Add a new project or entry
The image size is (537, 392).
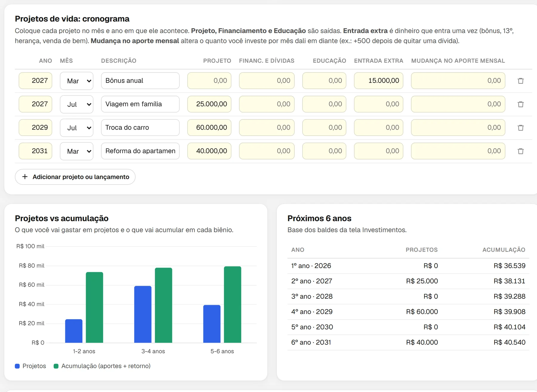point(75,177)
